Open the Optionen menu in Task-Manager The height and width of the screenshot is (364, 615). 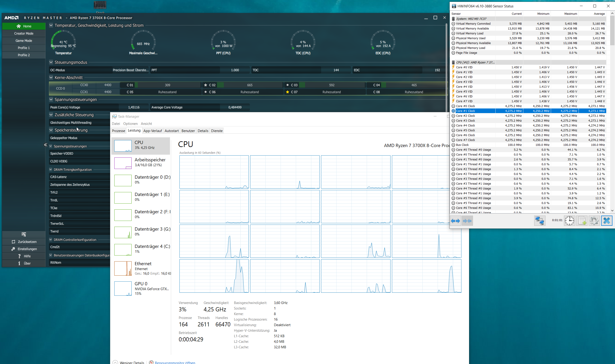click(x=130, y=124)
